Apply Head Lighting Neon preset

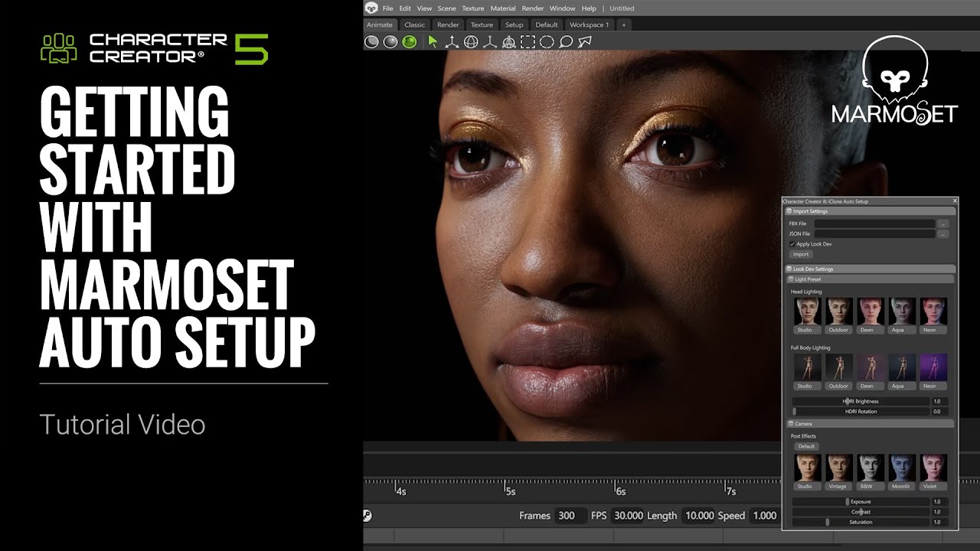tap(933, 315)
